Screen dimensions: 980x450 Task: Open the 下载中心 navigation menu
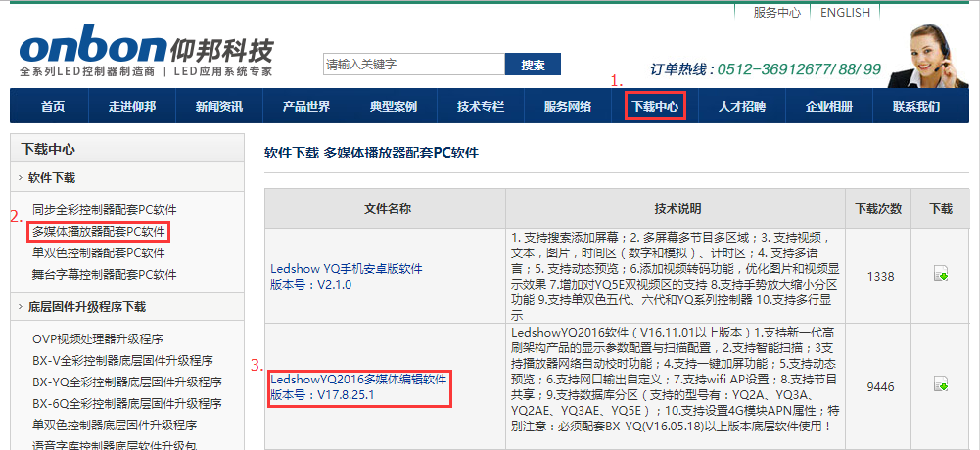[655, 107]
